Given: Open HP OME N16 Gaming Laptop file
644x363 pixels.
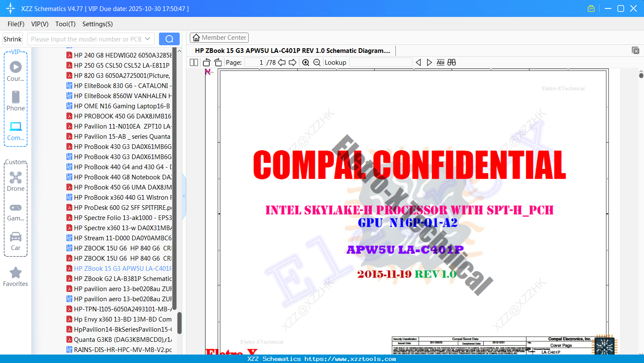Looking at the screenshot, I should 119,106.
